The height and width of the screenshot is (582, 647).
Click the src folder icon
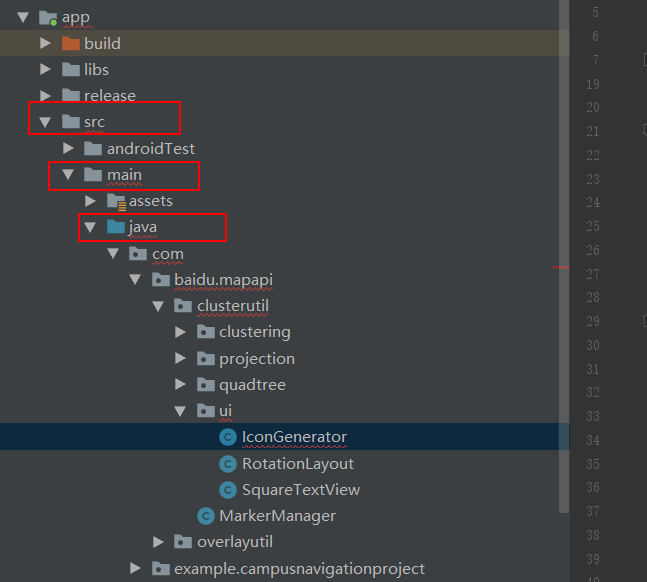pyautogui.click(x=71, y=122)
